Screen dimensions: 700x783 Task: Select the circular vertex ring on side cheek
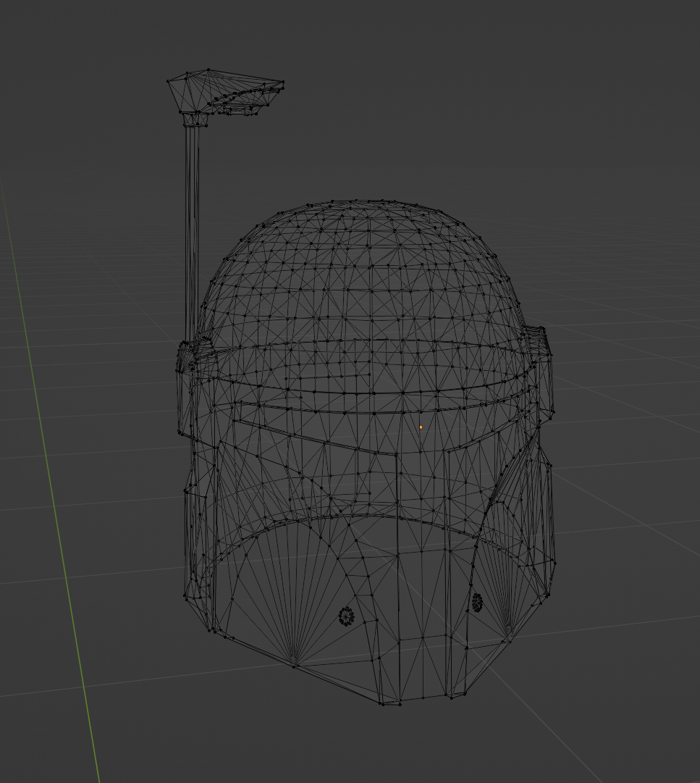(477, 603)
